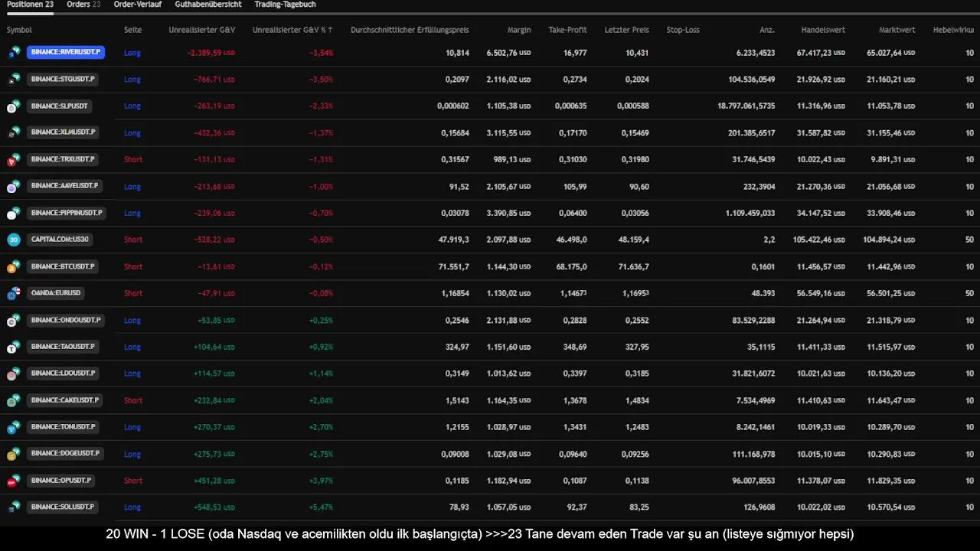This screenshot has height=551, width=980.
Task: Open the BINANCE:PIPPINUSDT.P symbol
Action: pos(67,213)
